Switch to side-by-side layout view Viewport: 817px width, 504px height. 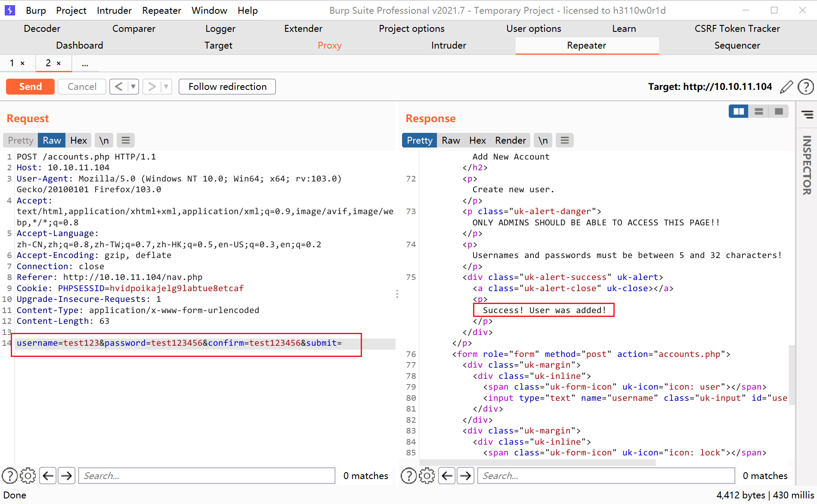click(x=738, y=111)
